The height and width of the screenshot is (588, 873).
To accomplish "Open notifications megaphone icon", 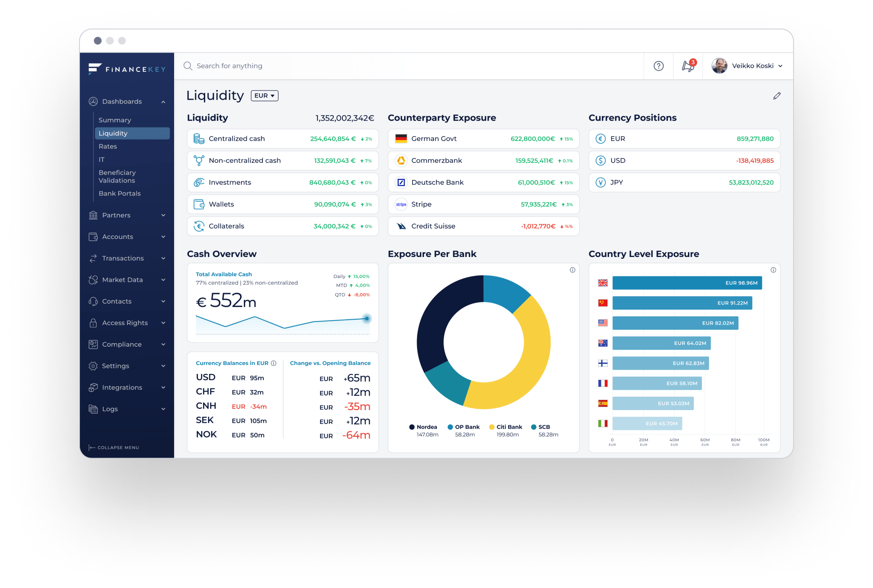I will 688,66.
